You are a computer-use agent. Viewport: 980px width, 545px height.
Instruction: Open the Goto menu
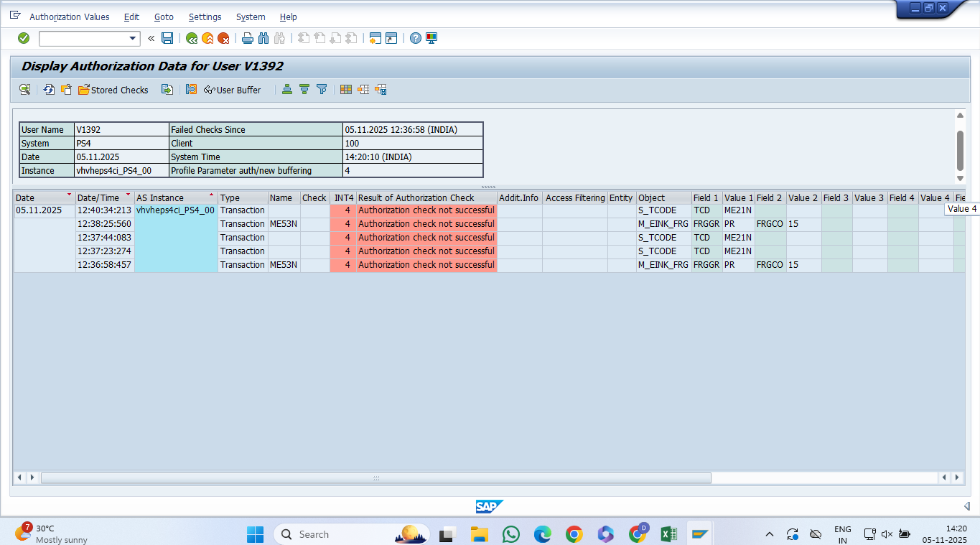point(164,17)
